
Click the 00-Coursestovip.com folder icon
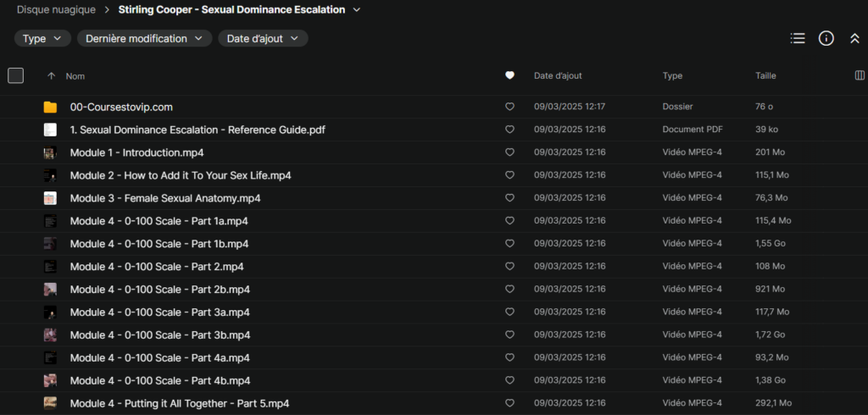tap(50, 107)
